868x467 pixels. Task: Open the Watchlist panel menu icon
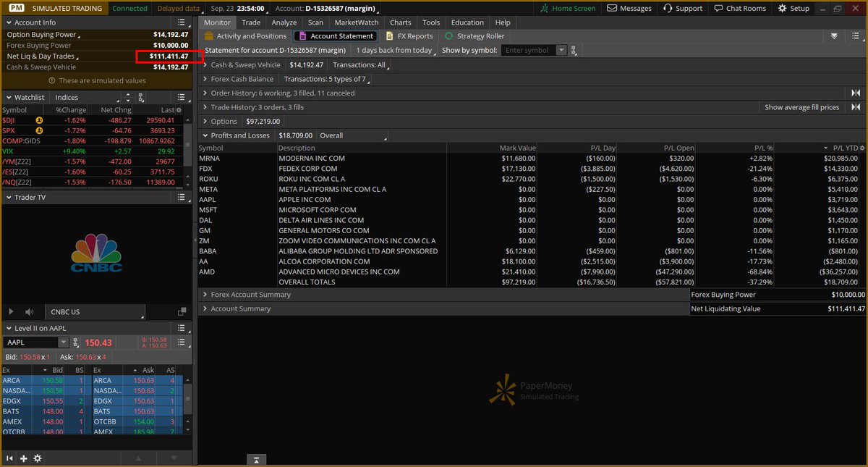click(x=183, y=97)
